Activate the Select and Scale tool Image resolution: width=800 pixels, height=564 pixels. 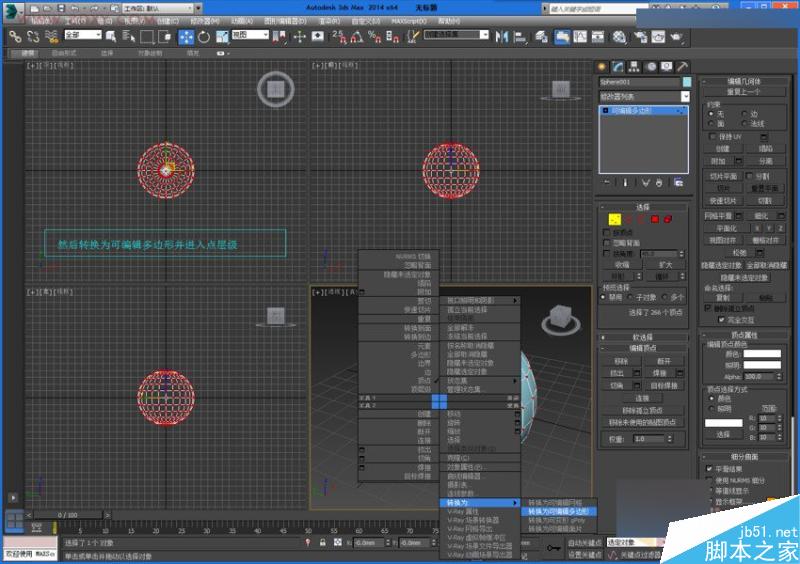[x=222, y=37]
